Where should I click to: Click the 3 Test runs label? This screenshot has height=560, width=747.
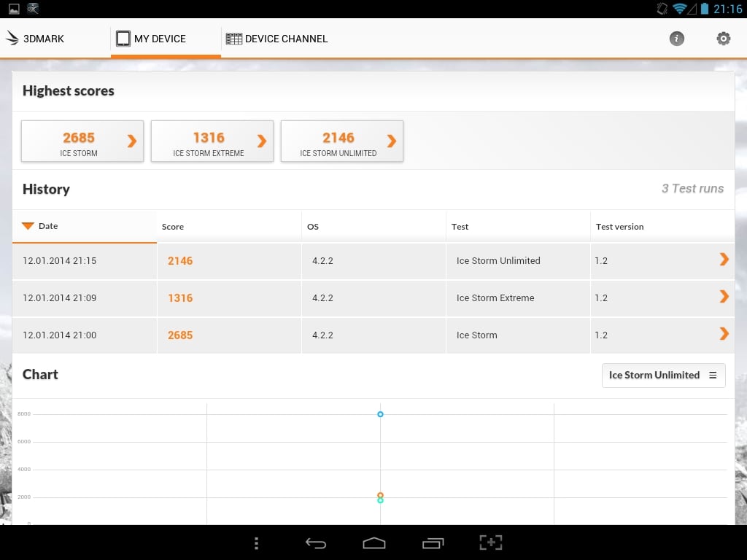(x=693, y=189)
